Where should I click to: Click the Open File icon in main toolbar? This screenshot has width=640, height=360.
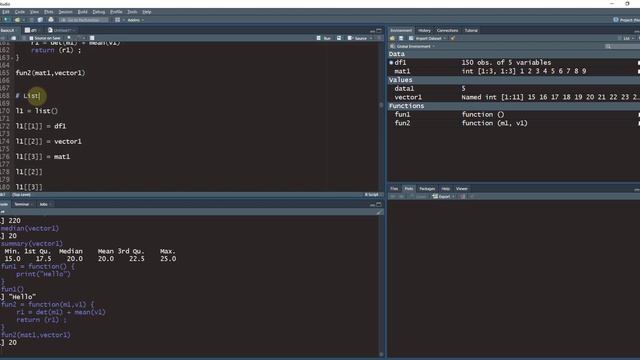click(x=18, y=20)
